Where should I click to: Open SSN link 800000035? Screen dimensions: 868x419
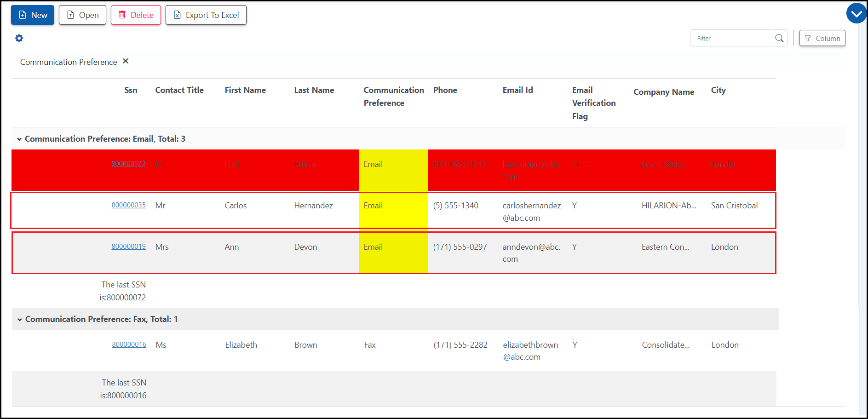128,205
